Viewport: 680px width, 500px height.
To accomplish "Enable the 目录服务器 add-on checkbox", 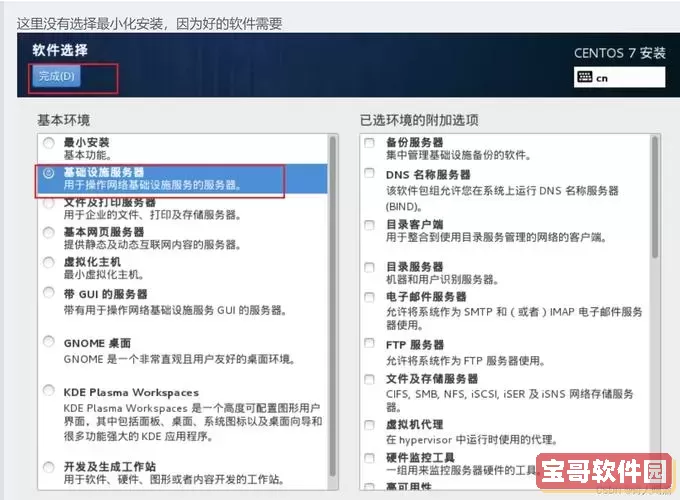I will (369, 267).
